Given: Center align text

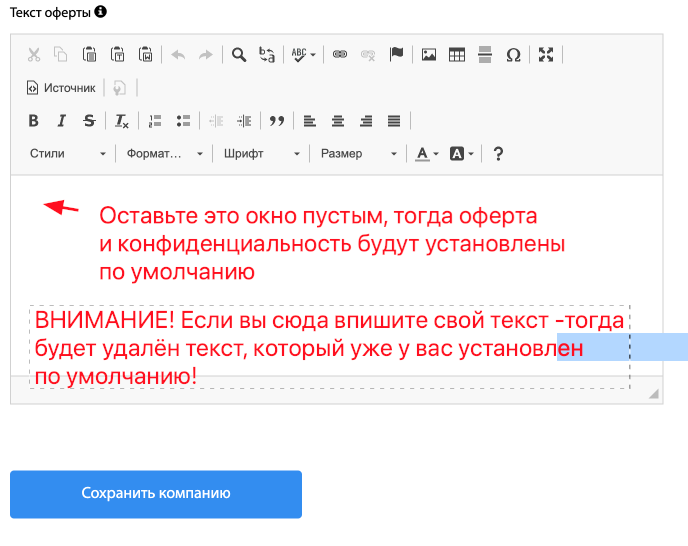Looking at the screenshot, I should (x=338, y=121).
